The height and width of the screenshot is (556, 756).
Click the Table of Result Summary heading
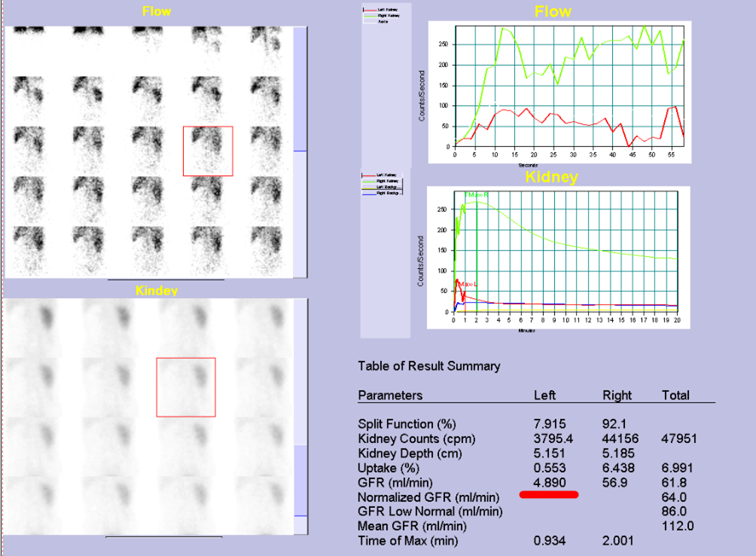[428, 366]
